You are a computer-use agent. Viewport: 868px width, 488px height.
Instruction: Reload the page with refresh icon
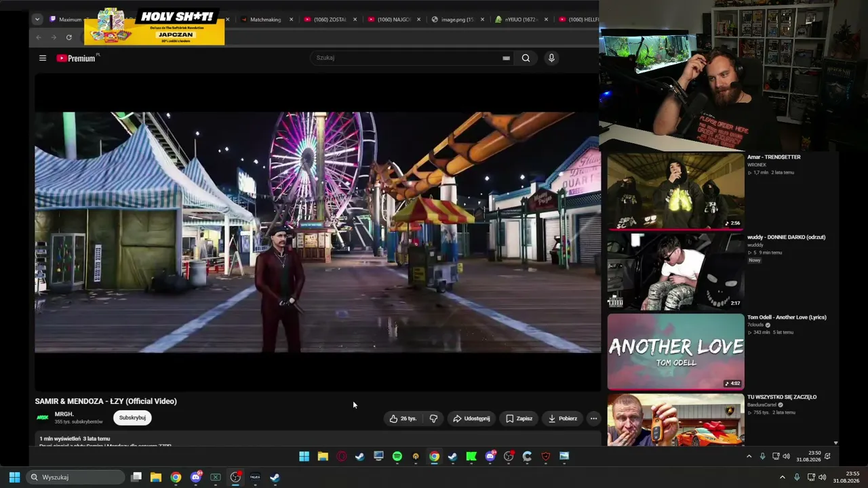pos(68,37)
